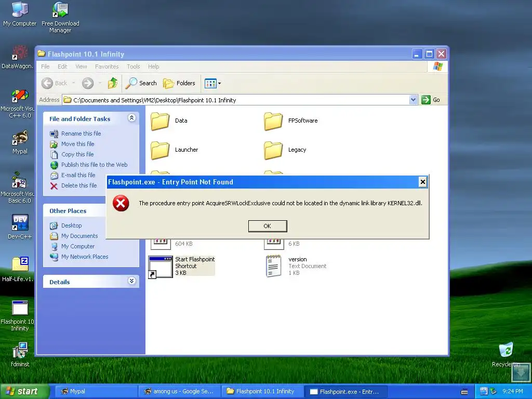532x399 pixels.
Task: Open the Start menu
Action: coord(24,391)
